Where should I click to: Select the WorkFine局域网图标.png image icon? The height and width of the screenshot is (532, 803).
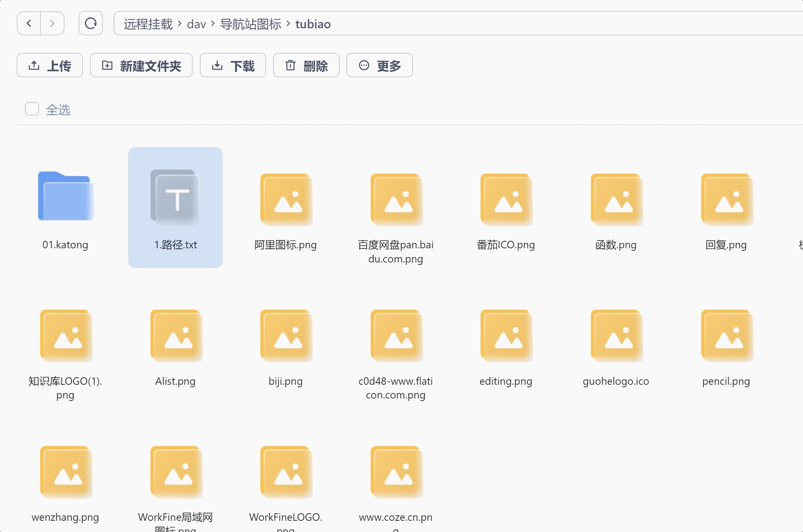pos(176,472)
